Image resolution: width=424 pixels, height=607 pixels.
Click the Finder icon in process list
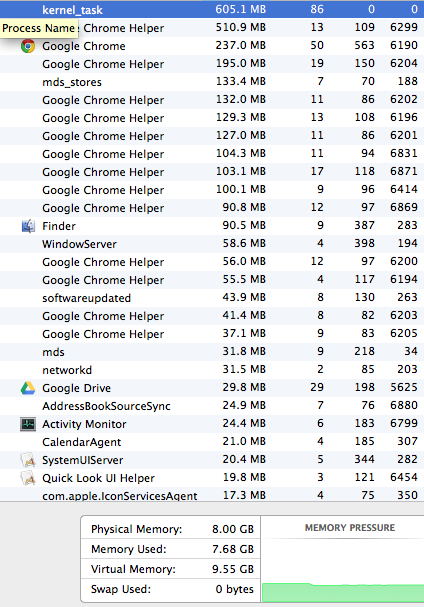point(28,226)
